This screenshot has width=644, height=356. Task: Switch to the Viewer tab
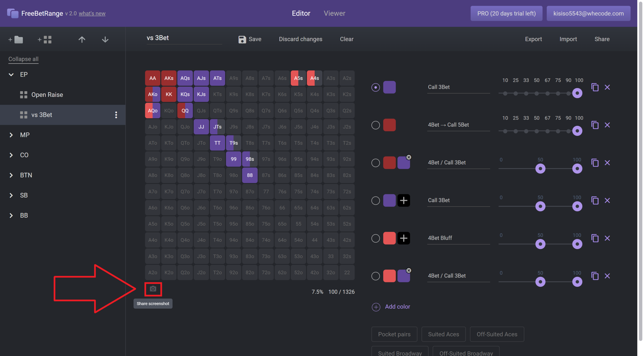(x=334, y=13)
